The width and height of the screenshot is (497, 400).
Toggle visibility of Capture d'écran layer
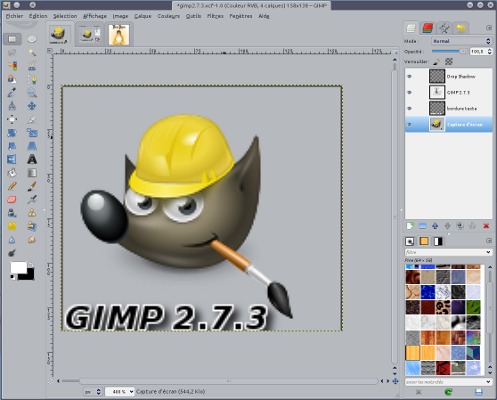click(410, 124)
